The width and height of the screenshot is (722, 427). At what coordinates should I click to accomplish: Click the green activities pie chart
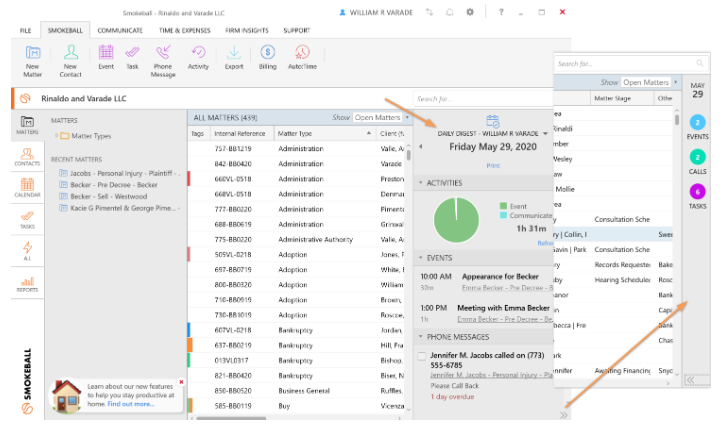[x=456, y=220]
